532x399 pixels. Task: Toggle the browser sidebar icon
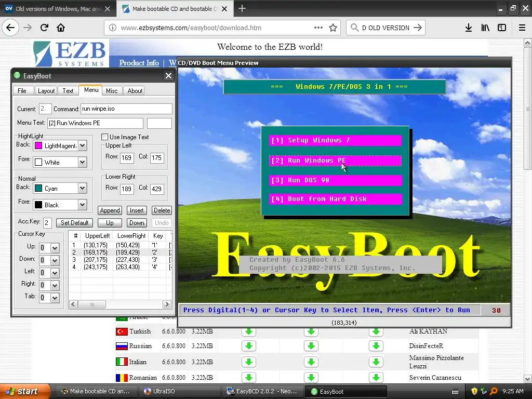(502, 28)
